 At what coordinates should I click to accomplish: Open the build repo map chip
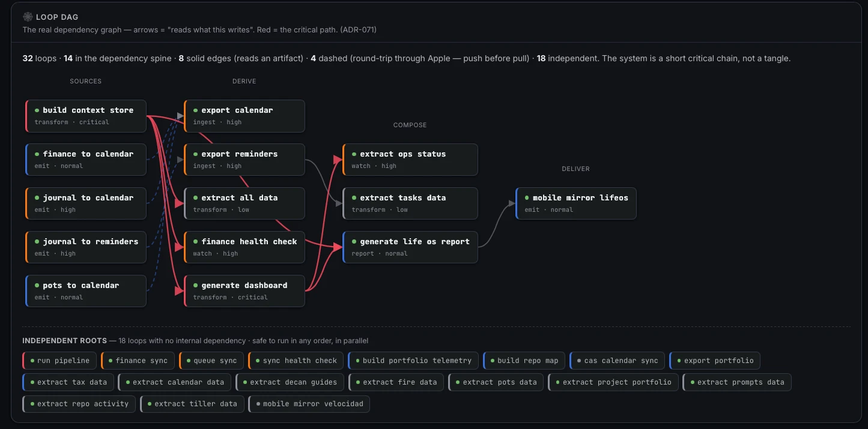pos(524,361)
